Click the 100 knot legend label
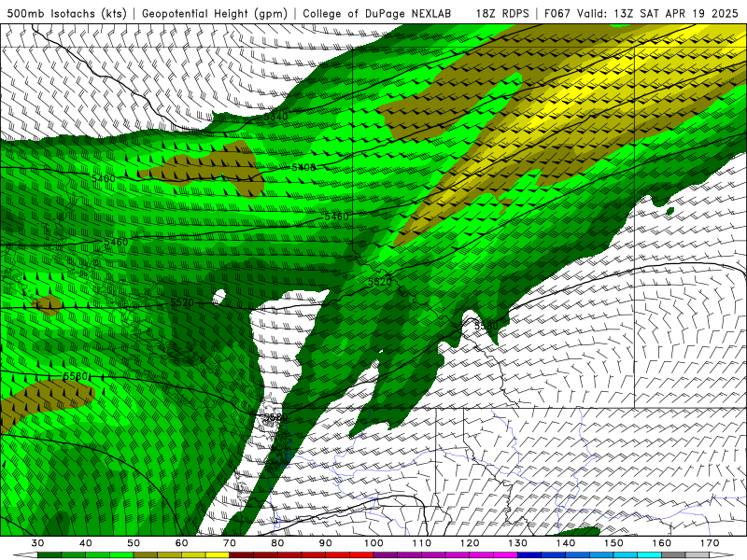 tap(374, 543)
